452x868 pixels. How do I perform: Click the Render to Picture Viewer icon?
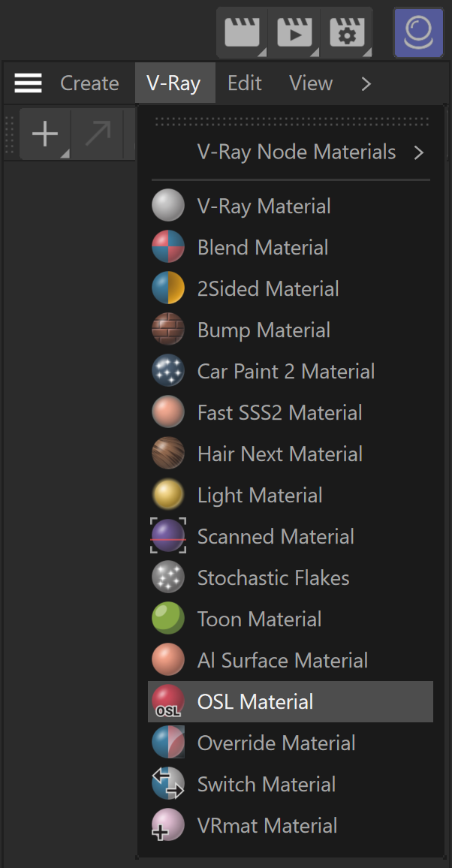pos(294,32)
